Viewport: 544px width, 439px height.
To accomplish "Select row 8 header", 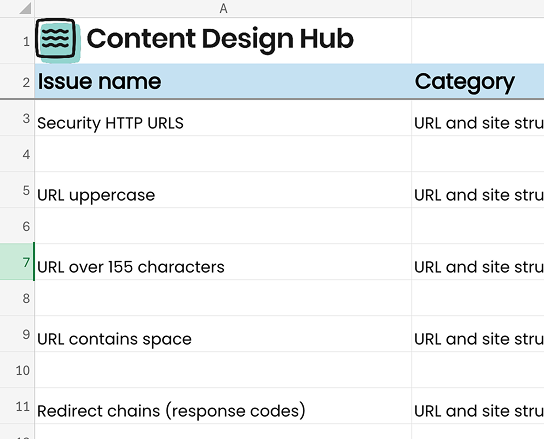I will [x=17, y=298].
